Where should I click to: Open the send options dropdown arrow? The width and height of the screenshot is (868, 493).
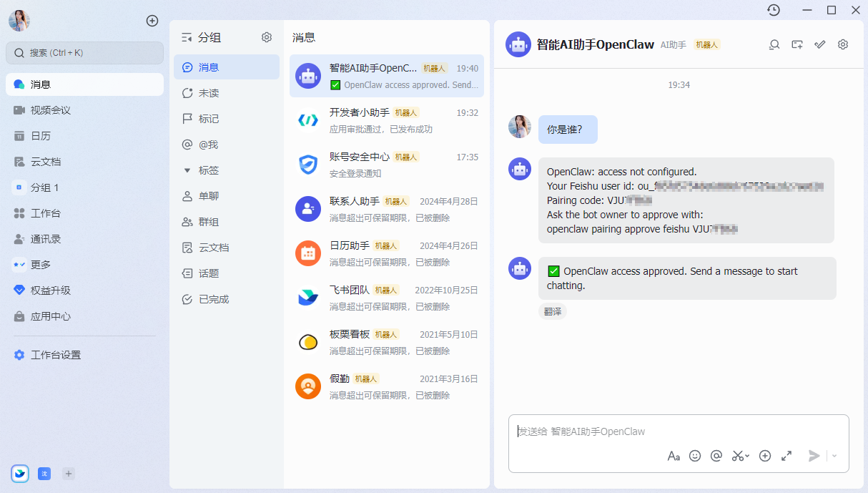834,456
